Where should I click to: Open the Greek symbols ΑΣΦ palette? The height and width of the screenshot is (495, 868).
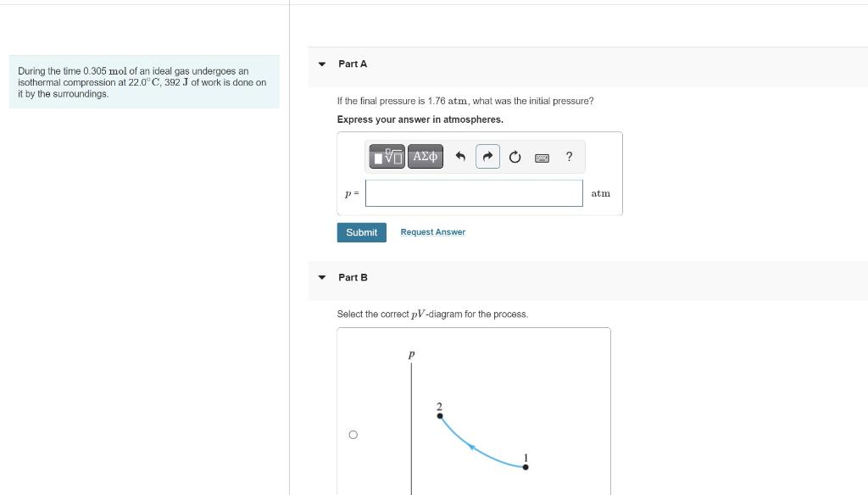426,157
